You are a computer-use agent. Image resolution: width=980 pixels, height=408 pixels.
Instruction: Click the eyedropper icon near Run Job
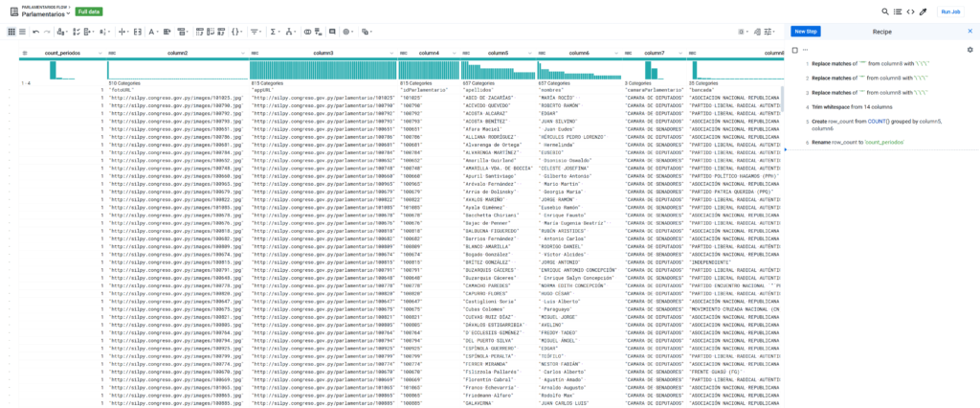point(924,11)
